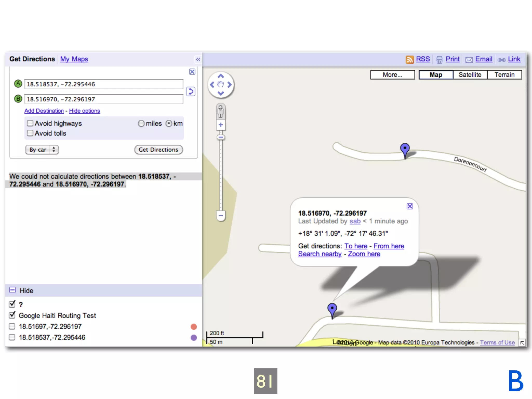Screen dimensions: 532x399
Task: Switch to Satellite map view
Action: click(x=470, y=75)
